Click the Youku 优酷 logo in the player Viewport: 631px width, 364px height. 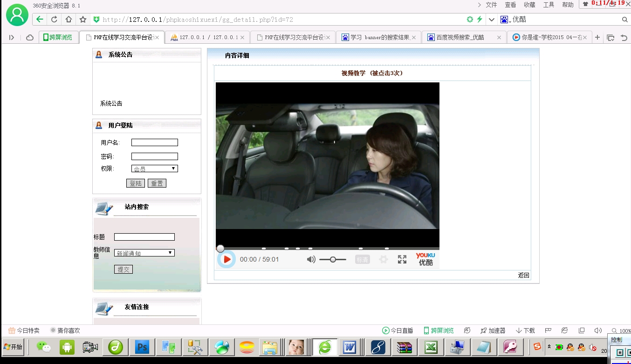point(425,259)
